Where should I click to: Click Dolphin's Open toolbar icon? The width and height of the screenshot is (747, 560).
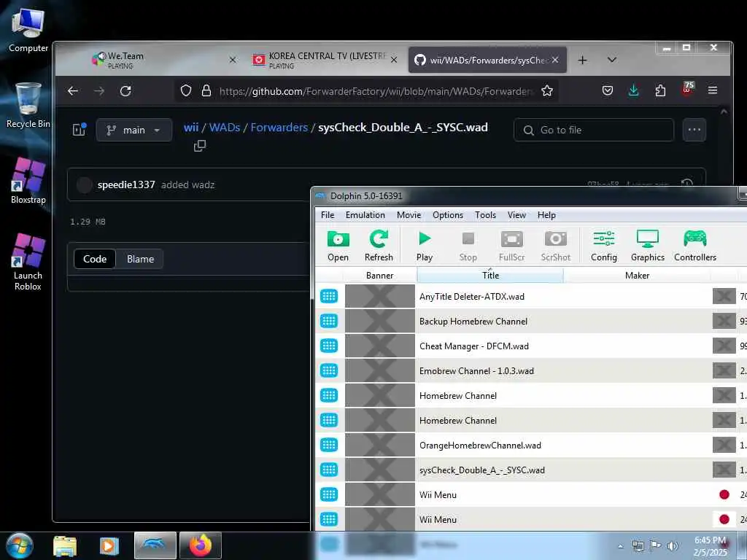[x=338, y=245]
